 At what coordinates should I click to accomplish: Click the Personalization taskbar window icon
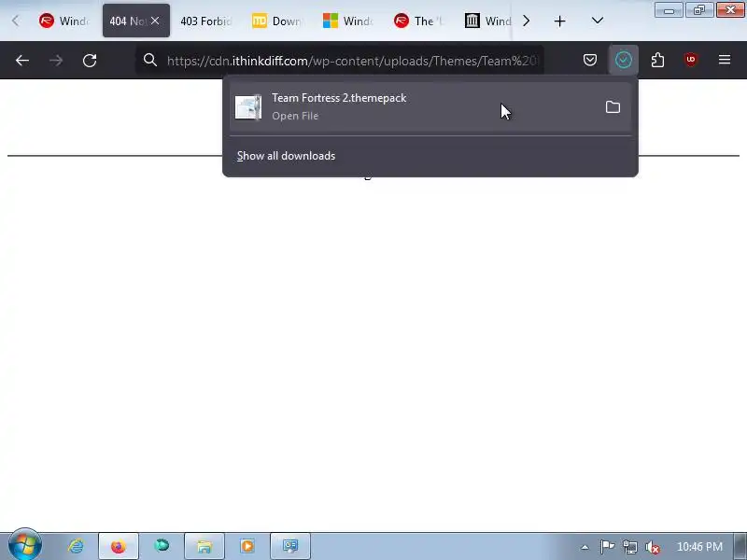pos(290,546)
